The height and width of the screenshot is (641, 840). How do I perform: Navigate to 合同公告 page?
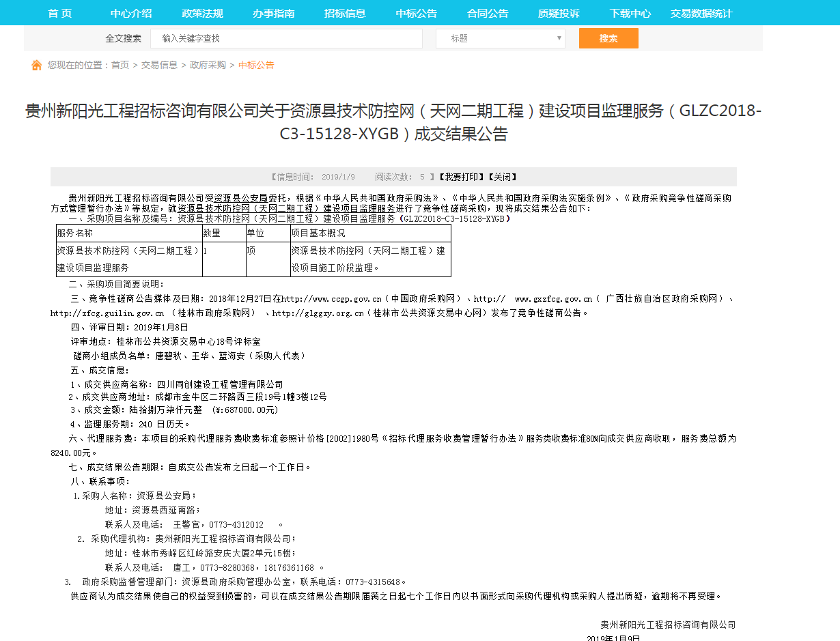point(488,13)
